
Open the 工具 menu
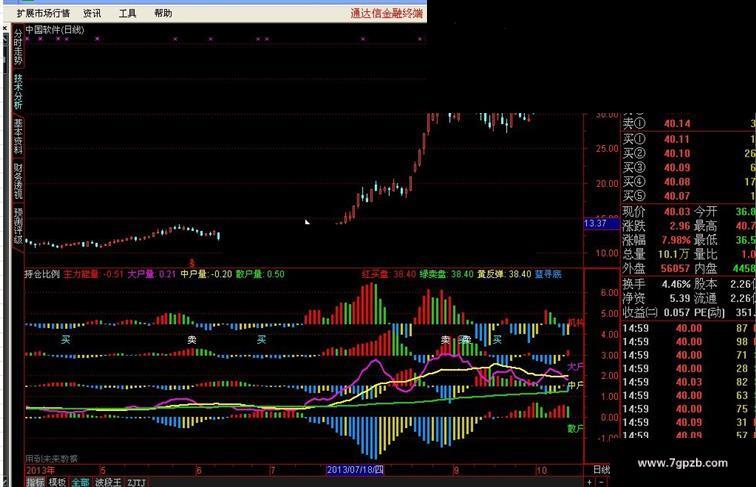[127, 13]
